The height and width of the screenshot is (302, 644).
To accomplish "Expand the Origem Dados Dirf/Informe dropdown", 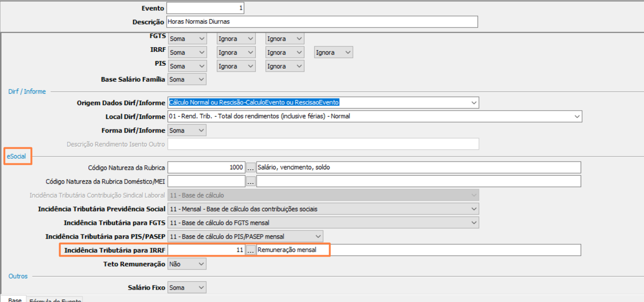I will 474,103.
